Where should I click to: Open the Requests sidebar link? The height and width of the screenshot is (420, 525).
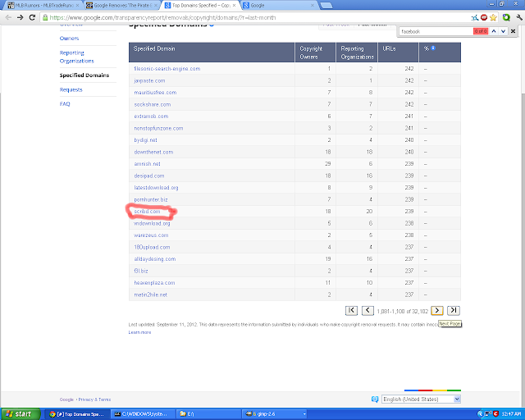click(x=71, y=89)
